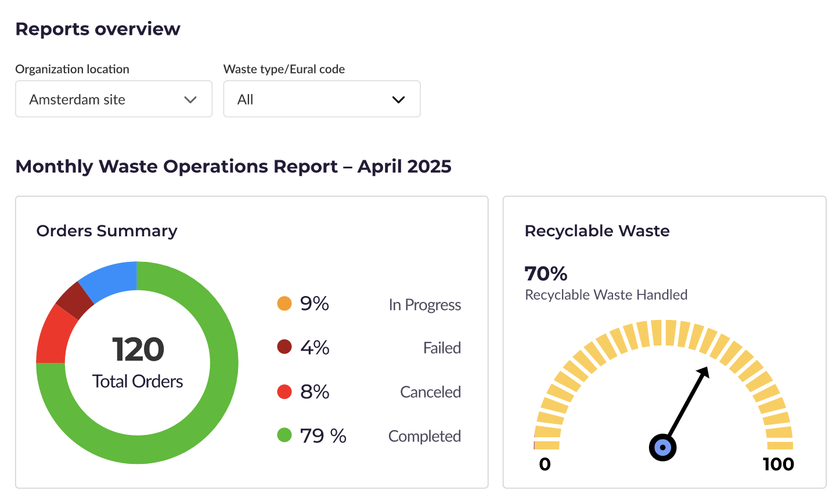The image size is (836, 504).
Task: Click the gauge needle arrowhead
Action: [704, 372]
